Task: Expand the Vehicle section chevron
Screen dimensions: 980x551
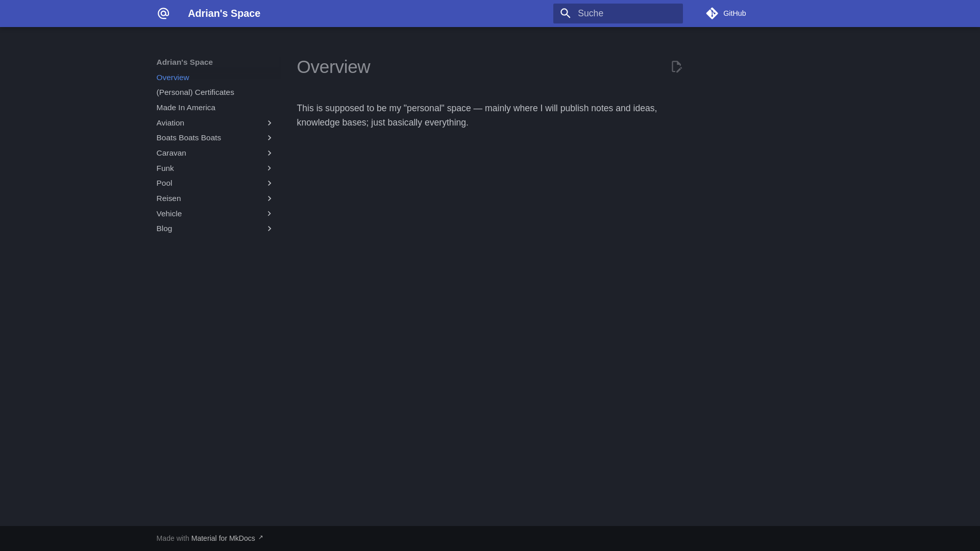Action: click(x=269, y=214)
